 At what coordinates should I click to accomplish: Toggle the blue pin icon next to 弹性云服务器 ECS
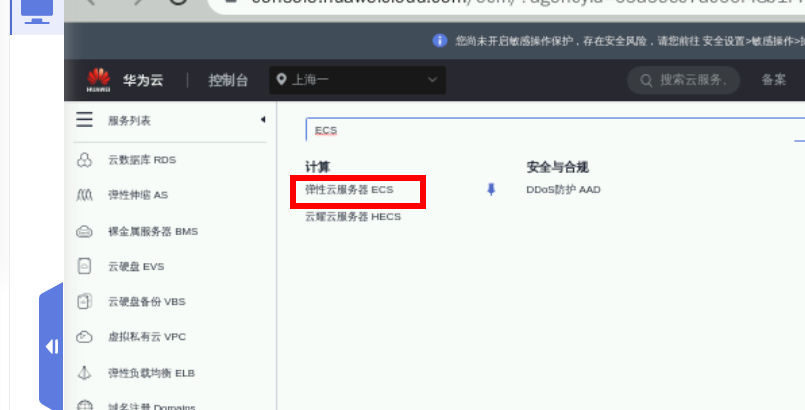(491, 190)
